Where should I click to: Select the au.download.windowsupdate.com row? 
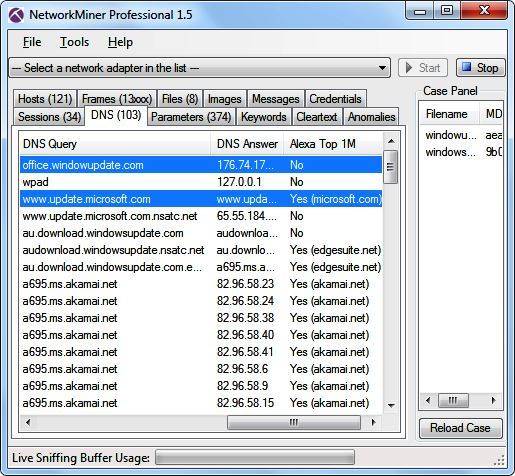(x=201, y=233)
